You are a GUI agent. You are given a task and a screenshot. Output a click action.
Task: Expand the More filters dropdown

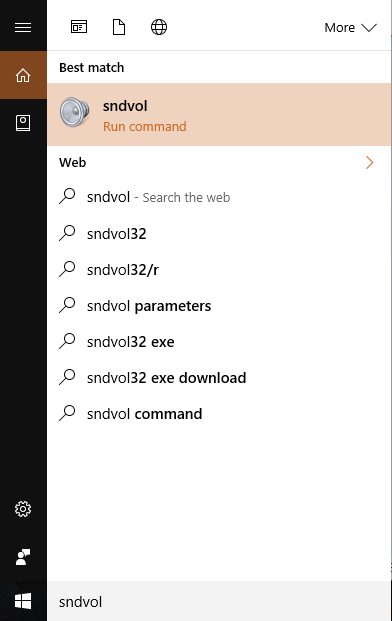pos(350,28)
